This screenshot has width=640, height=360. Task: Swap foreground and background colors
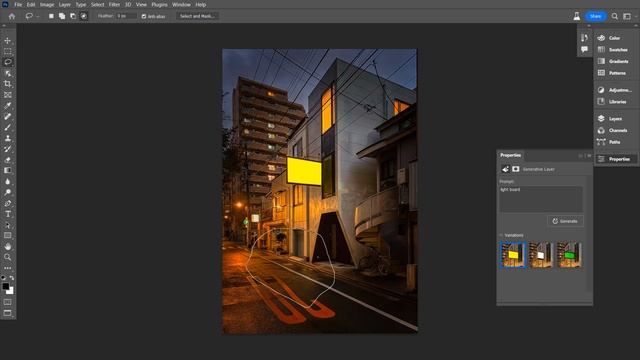(12, 278)
